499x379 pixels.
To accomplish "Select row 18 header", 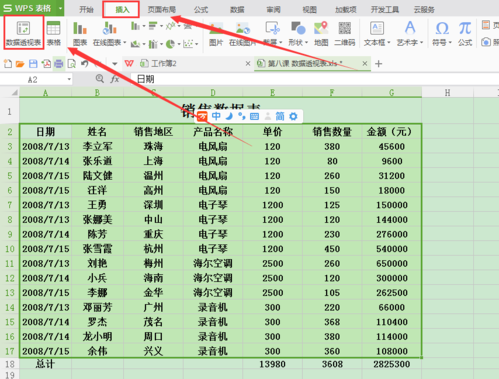I will (10, 364).
